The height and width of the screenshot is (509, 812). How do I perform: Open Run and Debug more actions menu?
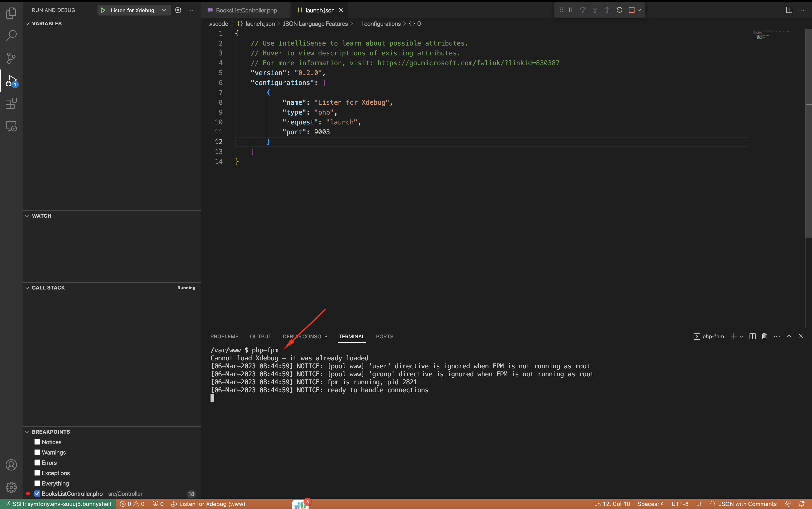click(190, 10)
